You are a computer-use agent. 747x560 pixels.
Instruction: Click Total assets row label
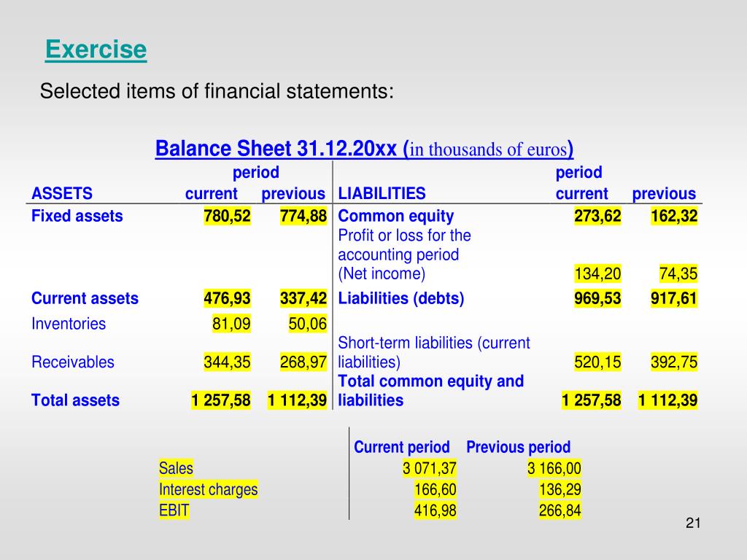click(x=75, y=400)
